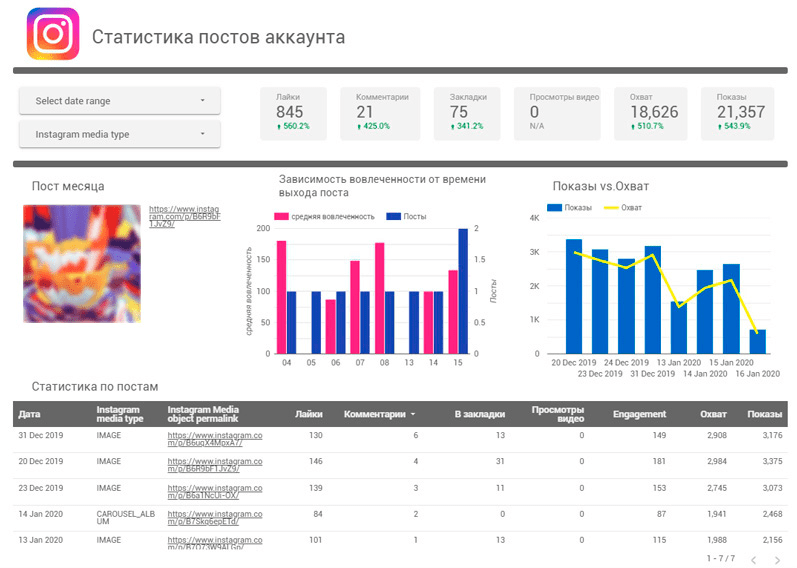Click the Select date range dropdown arrow
Viewport: 797px width, 568px height.
(x=203, y=101)
